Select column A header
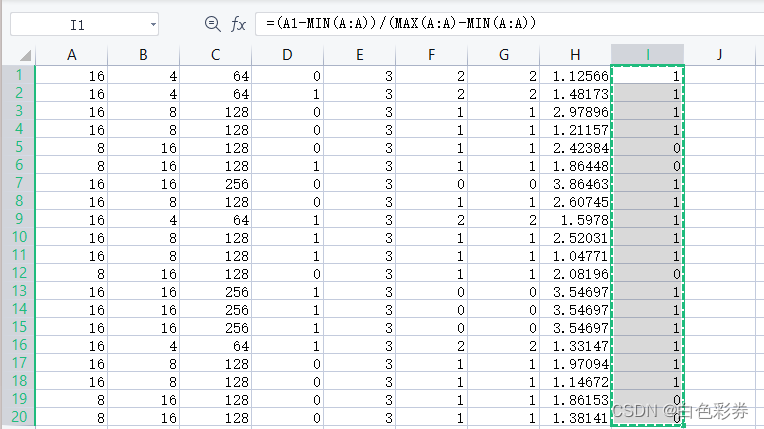Viewport: 764px width, 429px height. (x=72, y=55)
